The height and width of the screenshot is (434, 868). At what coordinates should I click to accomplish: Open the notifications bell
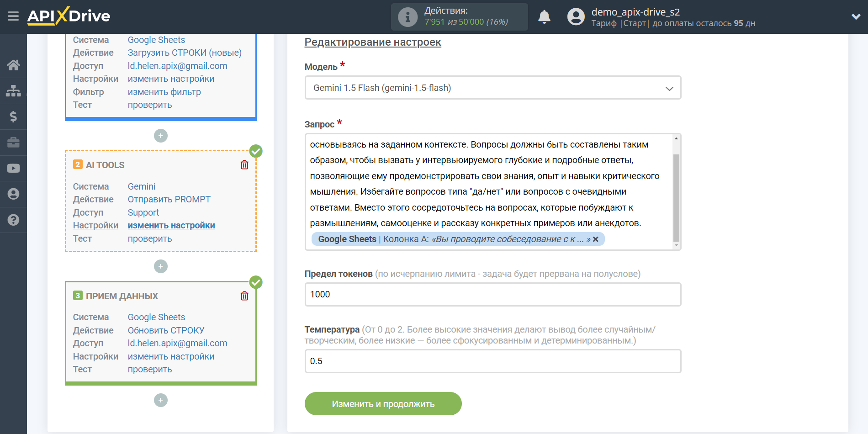point(544,17)
